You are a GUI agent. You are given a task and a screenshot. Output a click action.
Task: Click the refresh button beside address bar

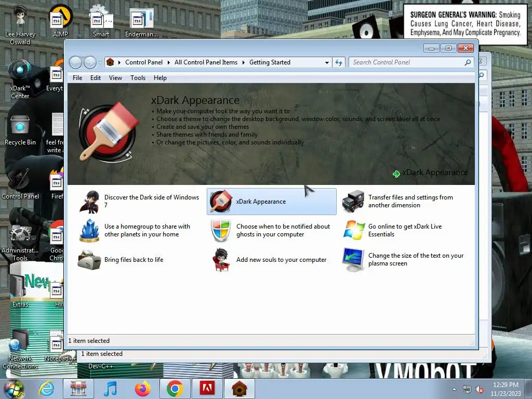pos(339,62)
